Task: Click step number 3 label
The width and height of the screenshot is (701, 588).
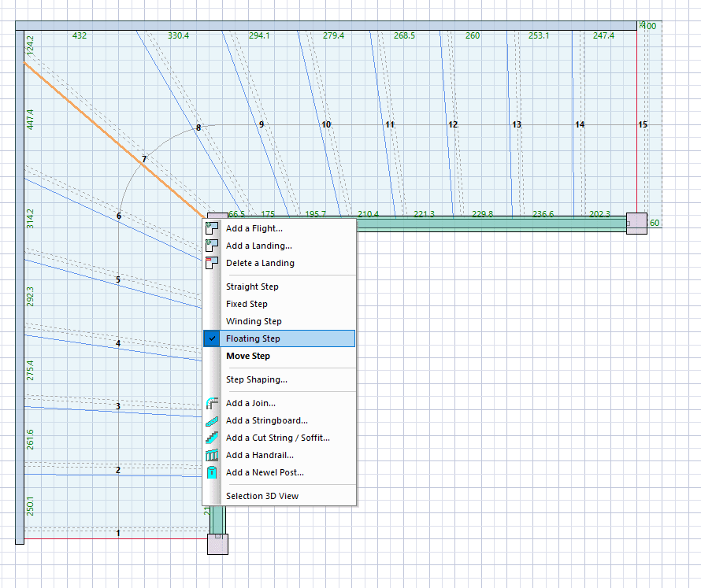Action: (118, 406)
